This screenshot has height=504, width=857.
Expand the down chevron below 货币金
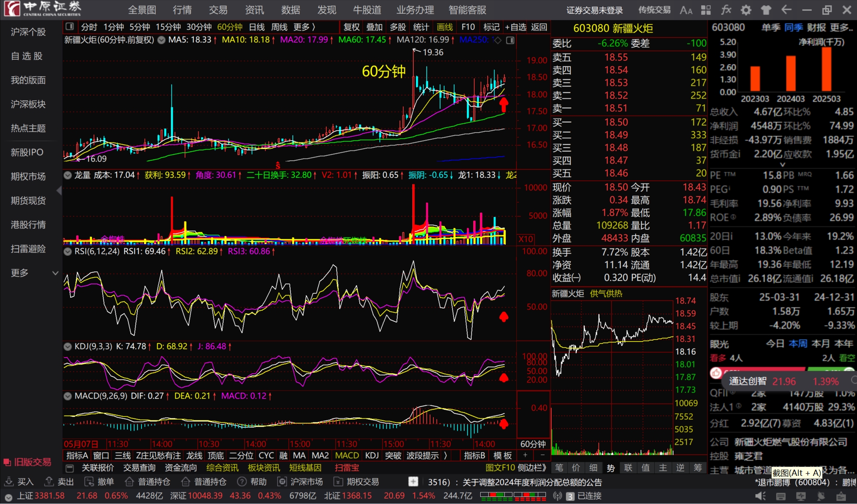[782, 165]
